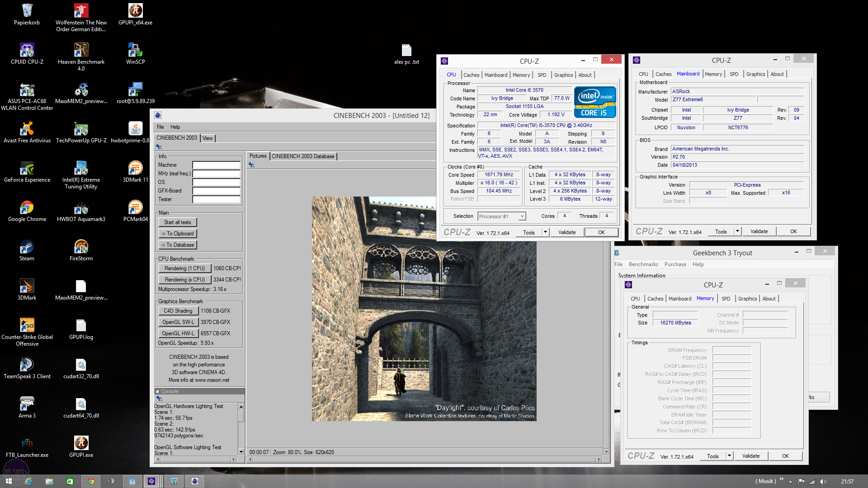Open Counter-Strike Global Offensive shortcut
The width and height of the screenshot is (868, 488).
coord(27,332)
